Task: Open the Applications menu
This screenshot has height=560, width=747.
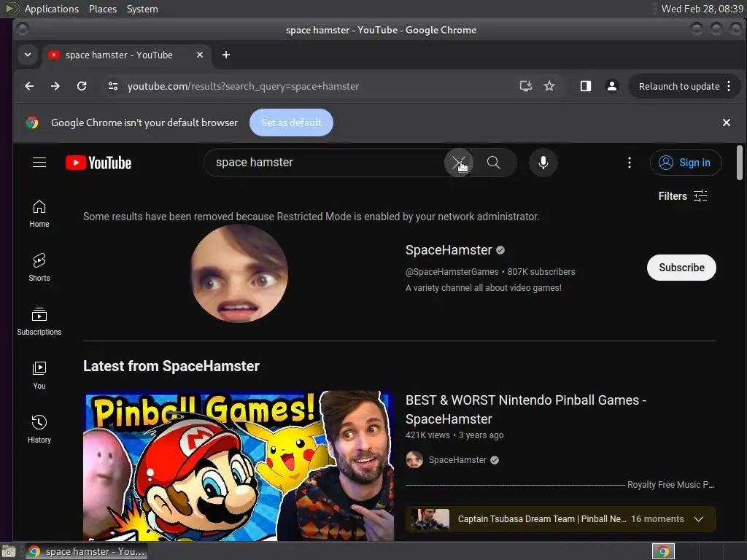Action: pos(52,9)
